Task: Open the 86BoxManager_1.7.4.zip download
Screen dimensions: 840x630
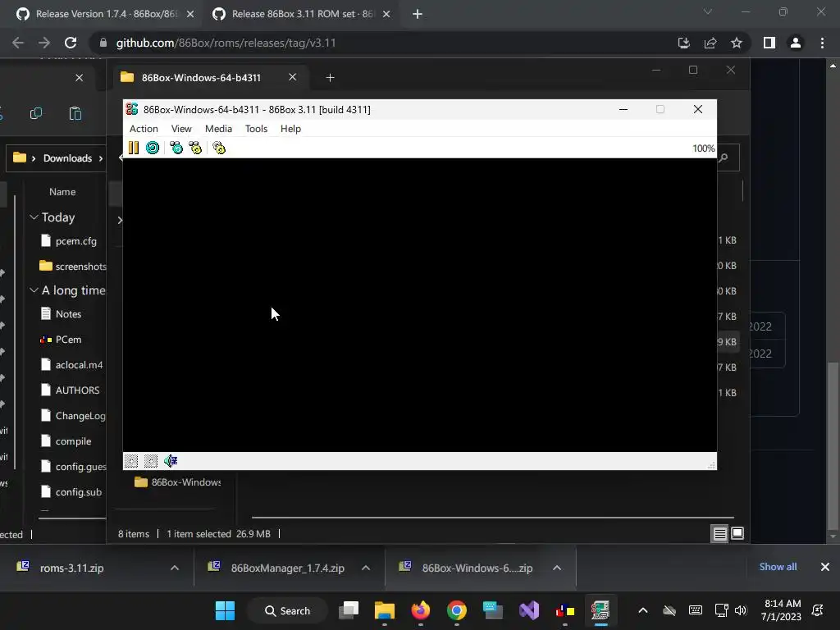Action: (x=288, y=568)
